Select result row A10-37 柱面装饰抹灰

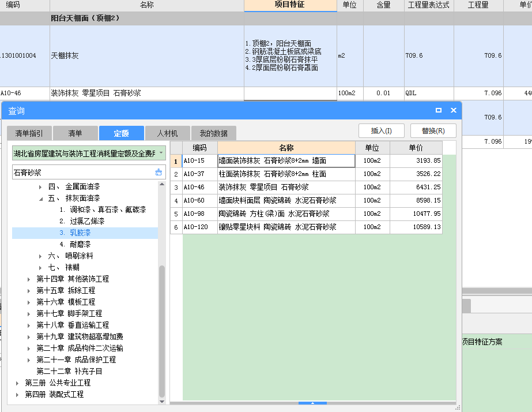point(307,174)
